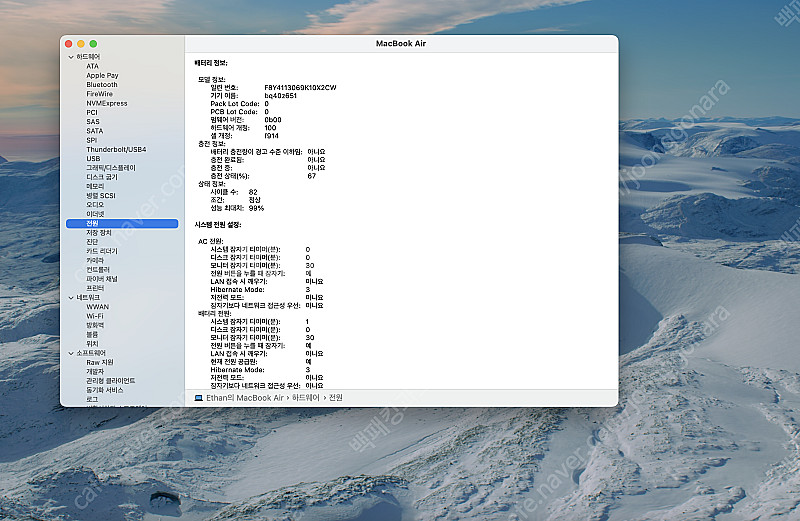Click the 하드웨어 sidebar group label
This screenshot has height=521, width=800.
pyautogui.click(x=88, y=57)
